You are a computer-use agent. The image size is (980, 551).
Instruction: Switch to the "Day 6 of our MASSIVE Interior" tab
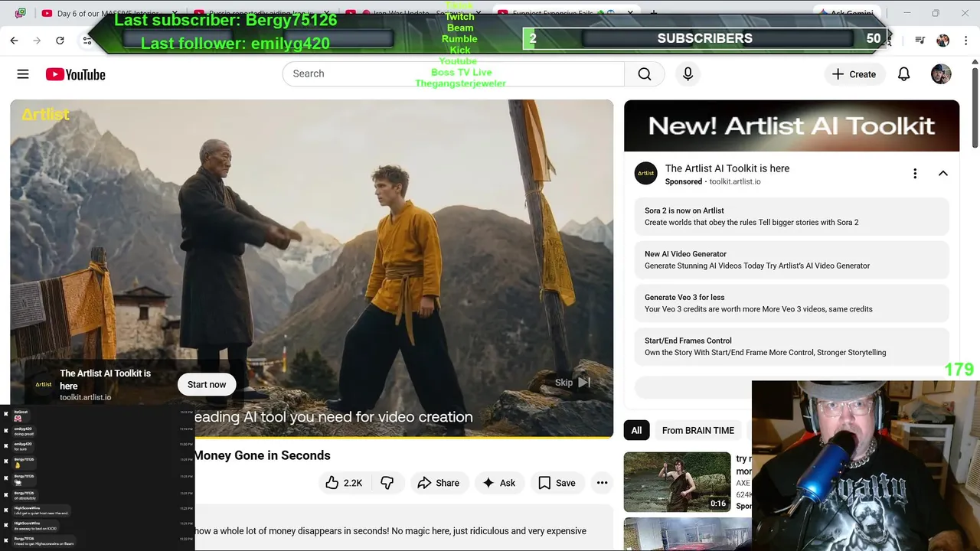tap(107, 13)
